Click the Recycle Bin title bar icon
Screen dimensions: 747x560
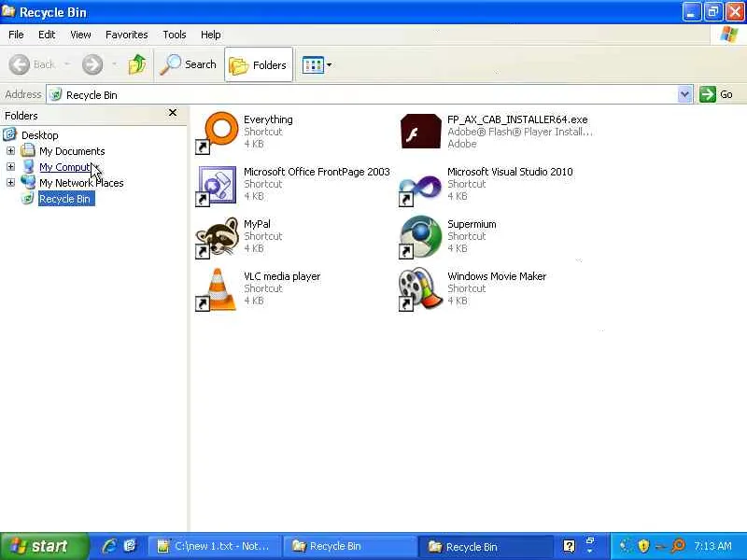coord(8,11)
